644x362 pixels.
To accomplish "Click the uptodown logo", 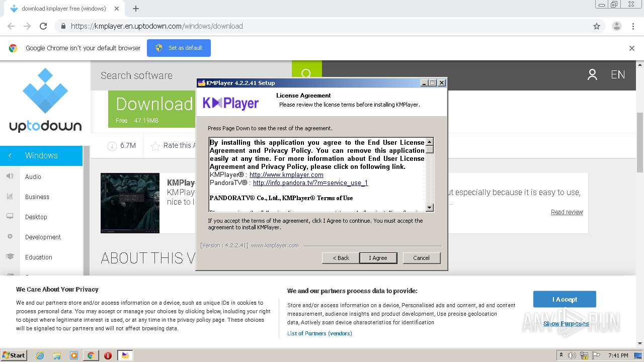I will point(45,101).
